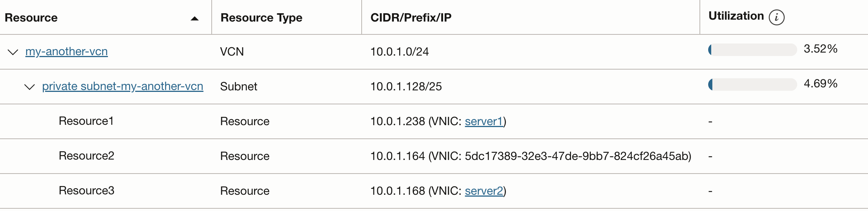This screenshot has width=868, height=211.
Task: Click the Resource column header
Action: [31, 18]
